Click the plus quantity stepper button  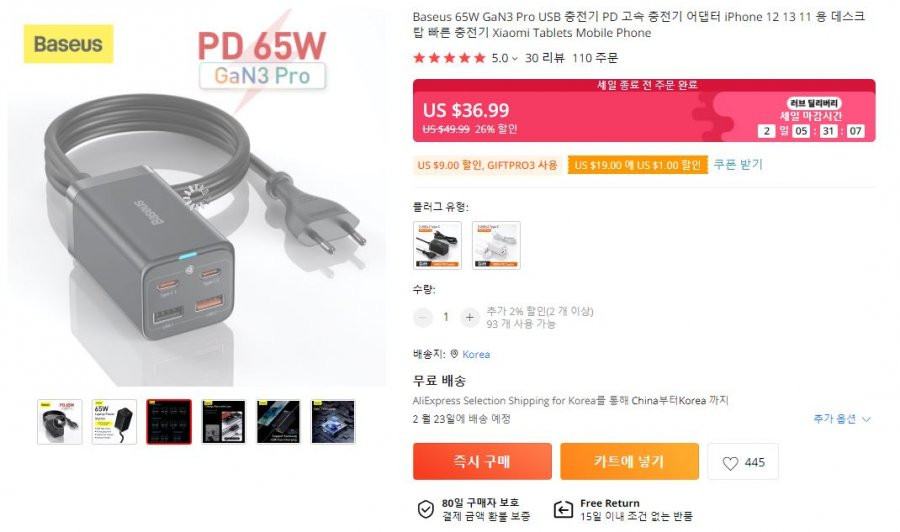(470, 317)
